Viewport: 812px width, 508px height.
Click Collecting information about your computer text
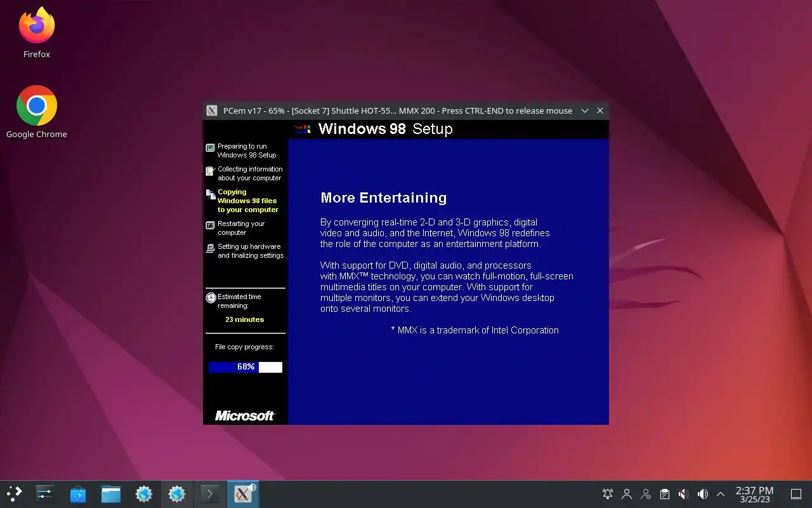tap(250, 173)
